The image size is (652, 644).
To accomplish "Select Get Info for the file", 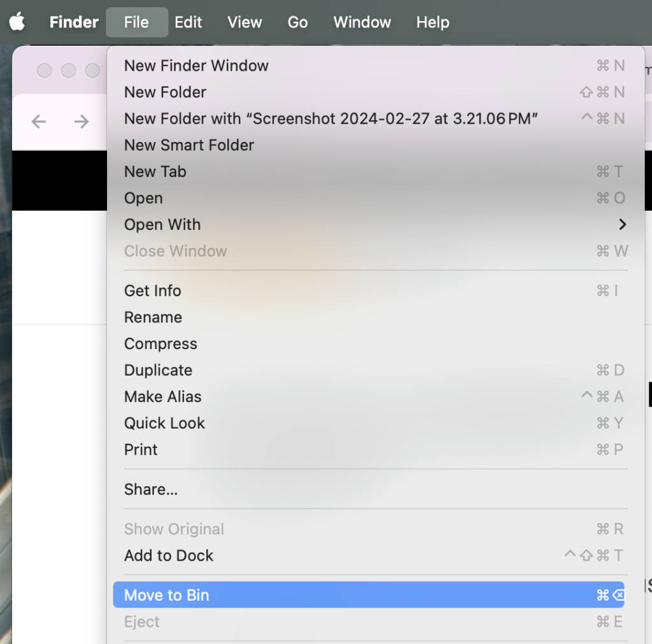I will tap(152, 290).
